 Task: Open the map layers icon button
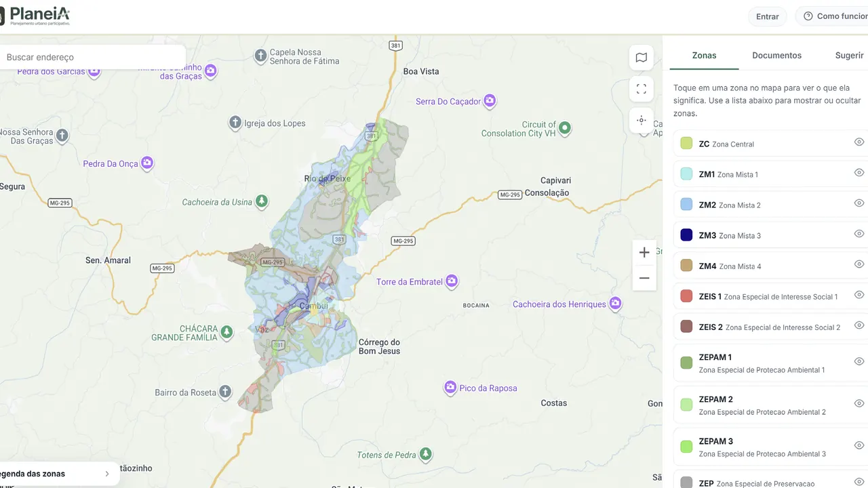(642, 58)
